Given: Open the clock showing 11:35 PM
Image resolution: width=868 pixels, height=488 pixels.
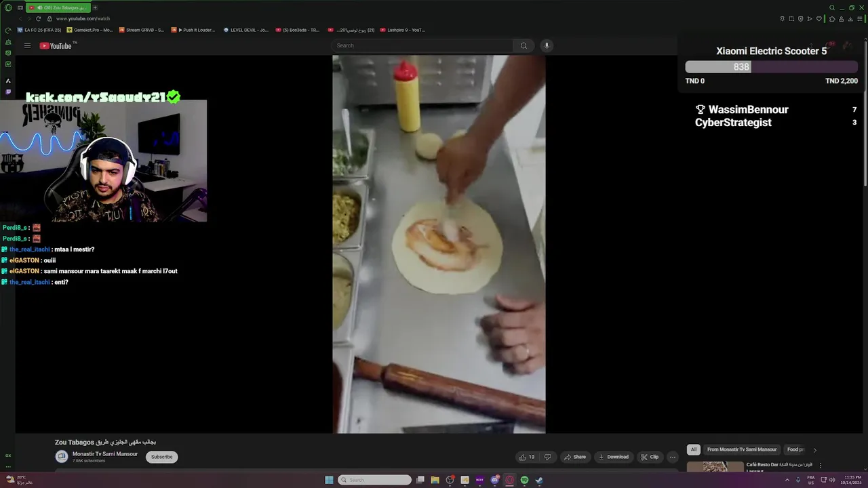Looking at the screenshot, I should tap(852, 480).
